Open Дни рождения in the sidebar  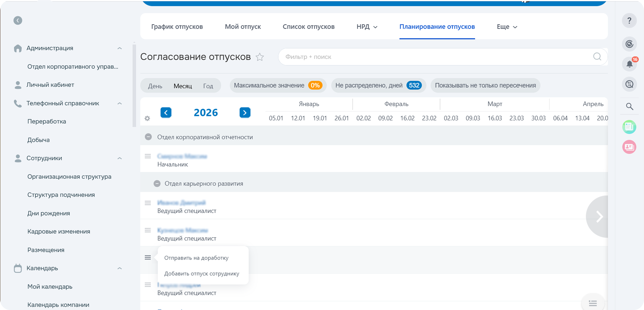tap(48, 213)
